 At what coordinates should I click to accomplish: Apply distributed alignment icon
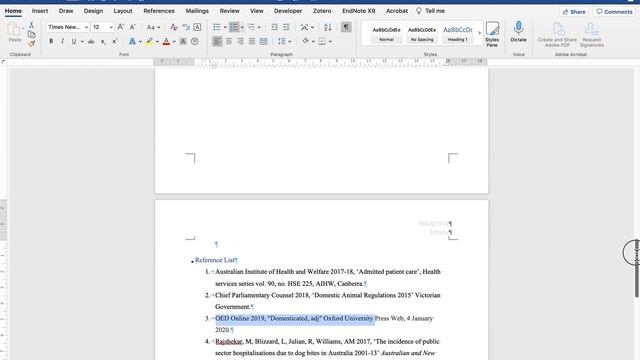pyautogui.click(x=264, y=41)
